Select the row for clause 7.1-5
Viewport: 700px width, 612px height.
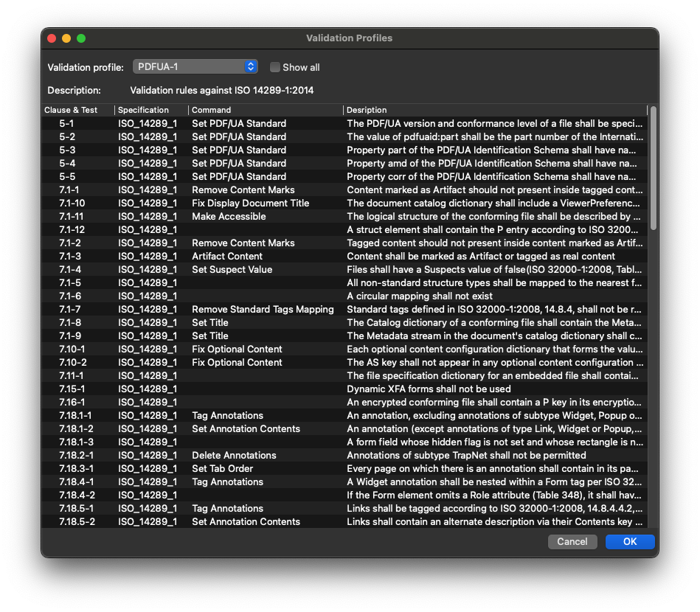(344, 283)
